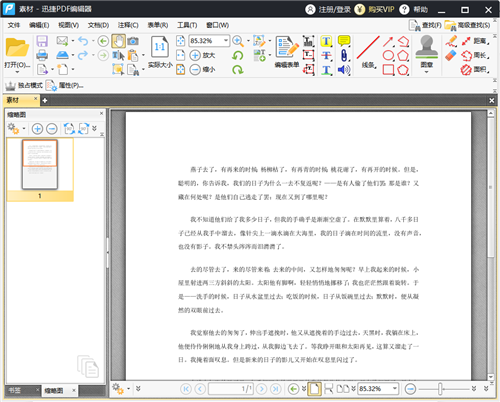Viewport: 500px width, 402px height.
Task: Expand the bottom zoom level combo box
Action: click(x=395, y=389)
